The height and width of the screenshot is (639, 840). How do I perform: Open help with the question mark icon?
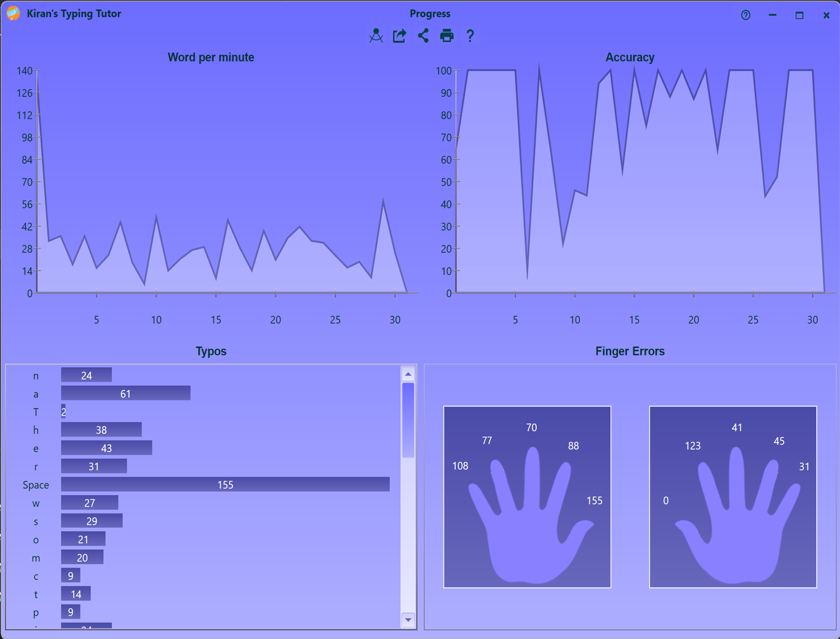[470, 36]
